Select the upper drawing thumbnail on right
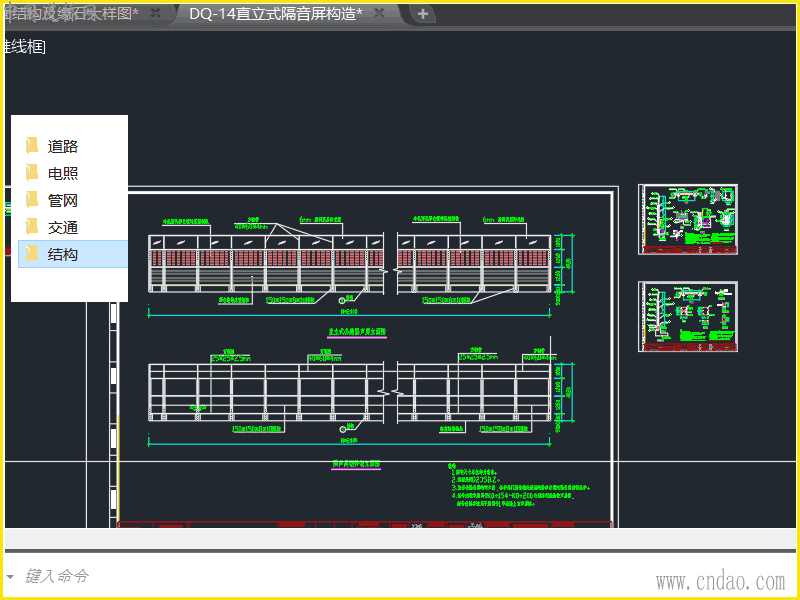Viewport: 800px width, 600px height. 688,219
